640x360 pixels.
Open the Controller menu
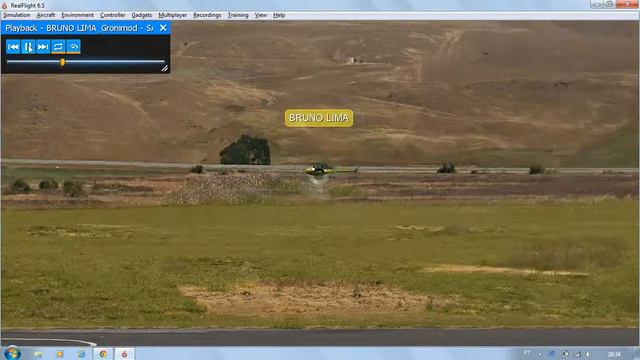point(113,15)
